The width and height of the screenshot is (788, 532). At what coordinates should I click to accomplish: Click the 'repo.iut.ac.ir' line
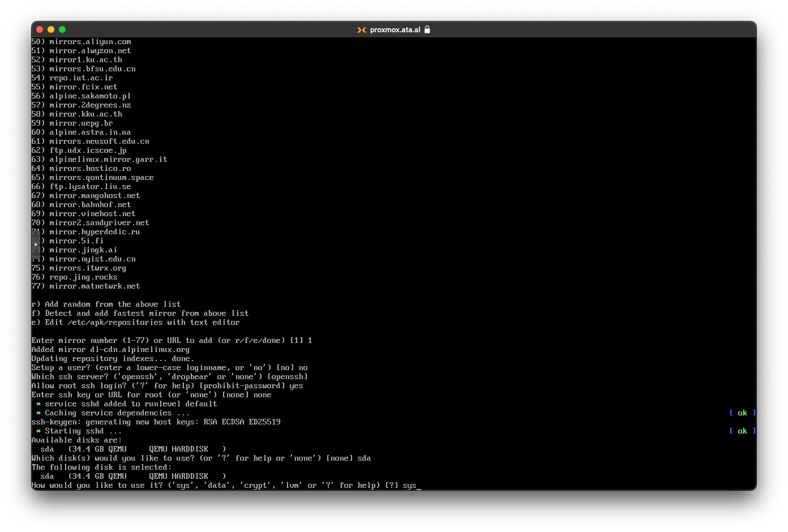click(72, 78)
